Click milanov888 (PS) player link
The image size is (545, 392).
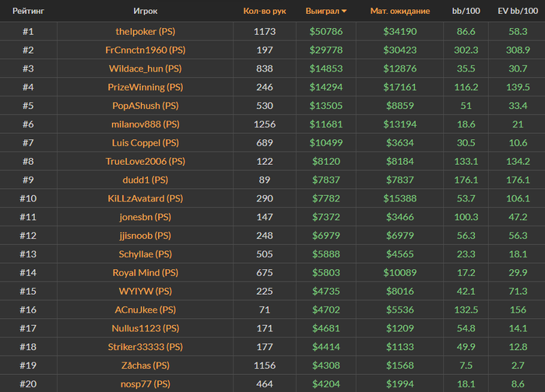pyautogui.click(x=146, y=124)
